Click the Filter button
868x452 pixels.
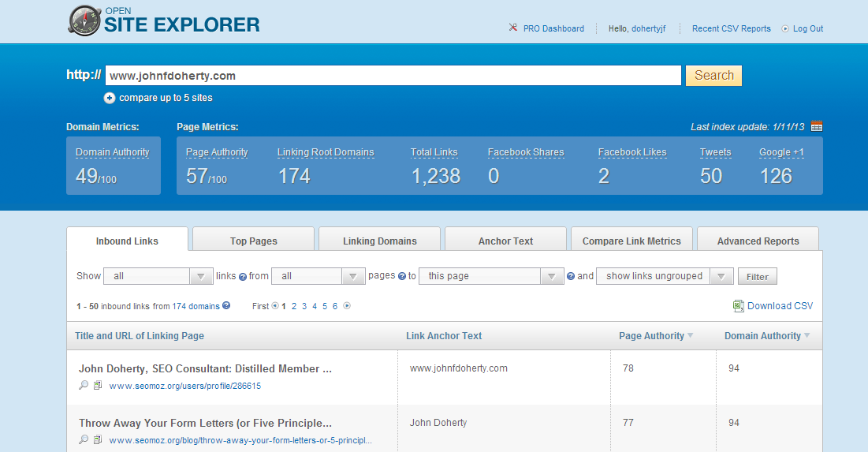coord(758,276)
